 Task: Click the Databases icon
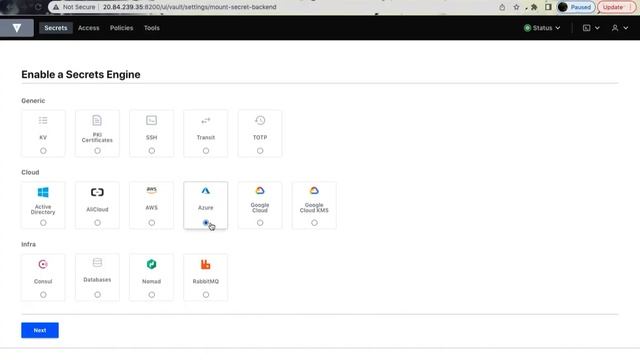97,262
